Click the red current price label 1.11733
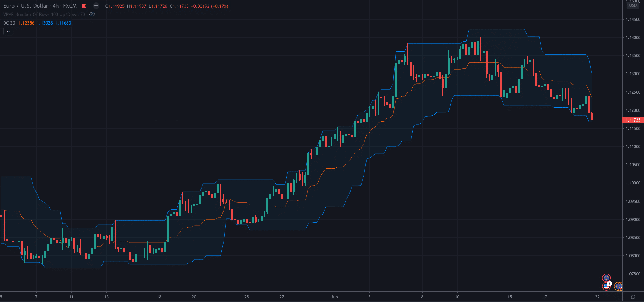644x302 pixels. coord(633,120)
